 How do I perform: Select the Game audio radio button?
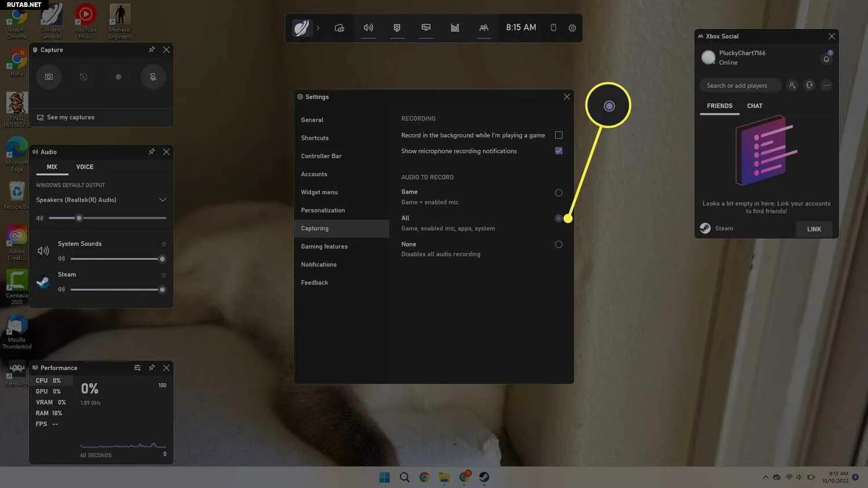pos(558,193)
